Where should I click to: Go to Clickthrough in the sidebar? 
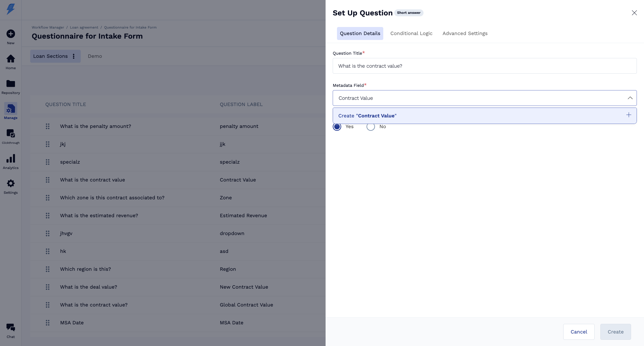11,133
